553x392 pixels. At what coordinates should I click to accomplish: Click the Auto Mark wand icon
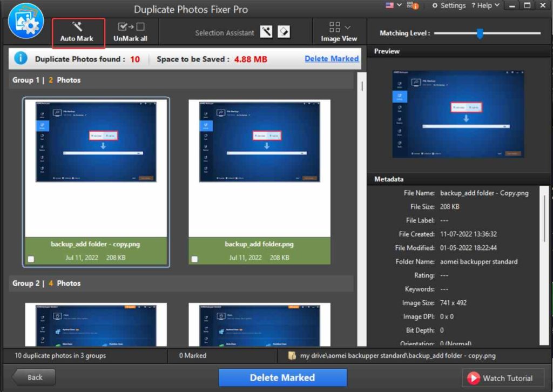77,26
